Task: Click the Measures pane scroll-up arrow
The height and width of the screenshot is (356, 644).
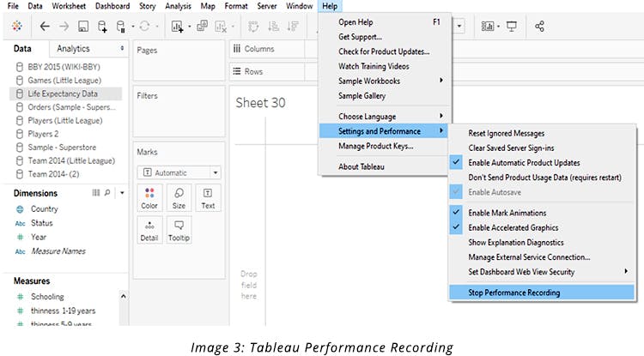Action: tap(123, 296)
